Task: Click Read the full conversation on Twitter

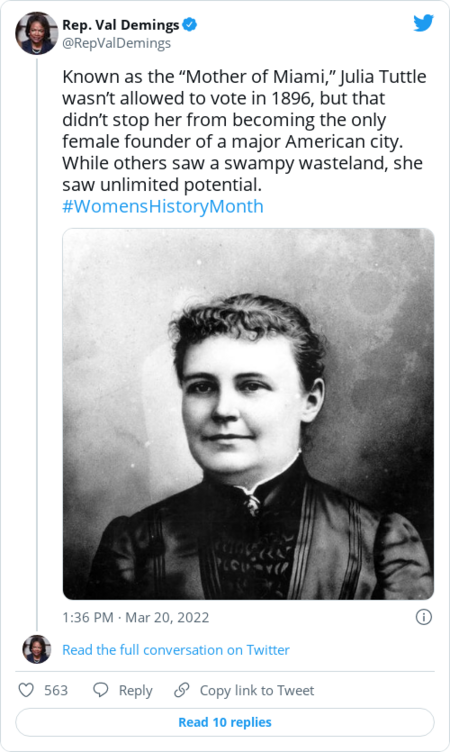Action: click(176, 650)
